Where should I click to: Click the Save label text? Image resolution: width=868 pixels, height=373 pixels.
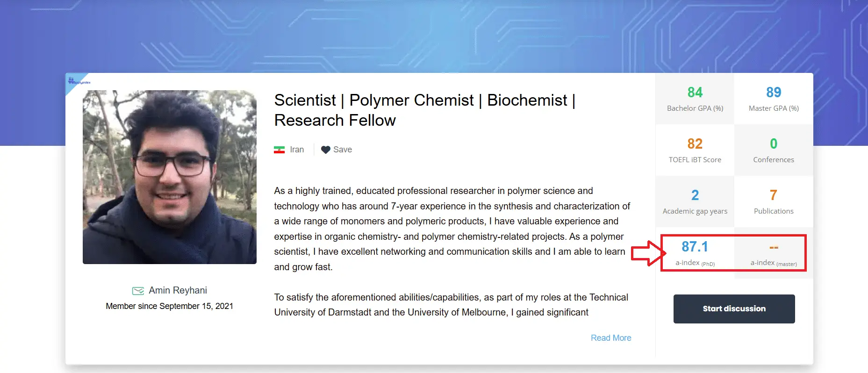point(343,150)
